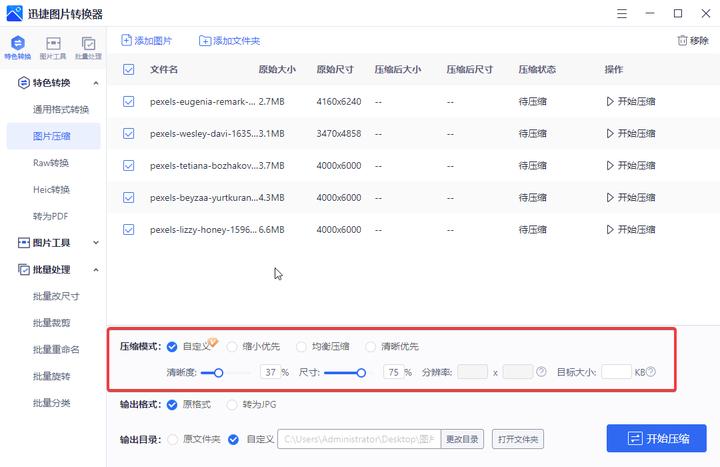This screenshot has height=467, width=720.
Task: Click the 尺寸 percent field showing 75
Action: coord(393,372)
